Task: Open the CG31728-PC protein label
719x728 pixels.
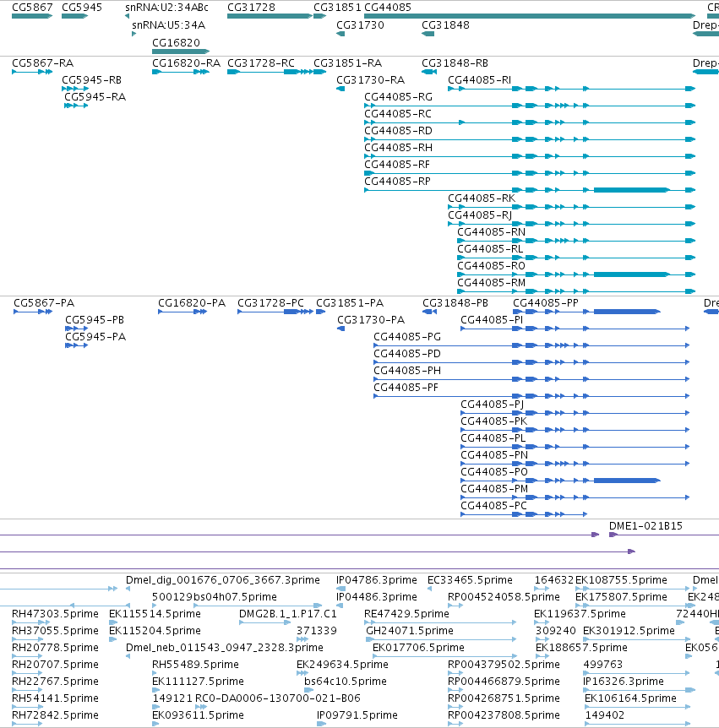Action: pyautogui.click(x=270, y=303)
